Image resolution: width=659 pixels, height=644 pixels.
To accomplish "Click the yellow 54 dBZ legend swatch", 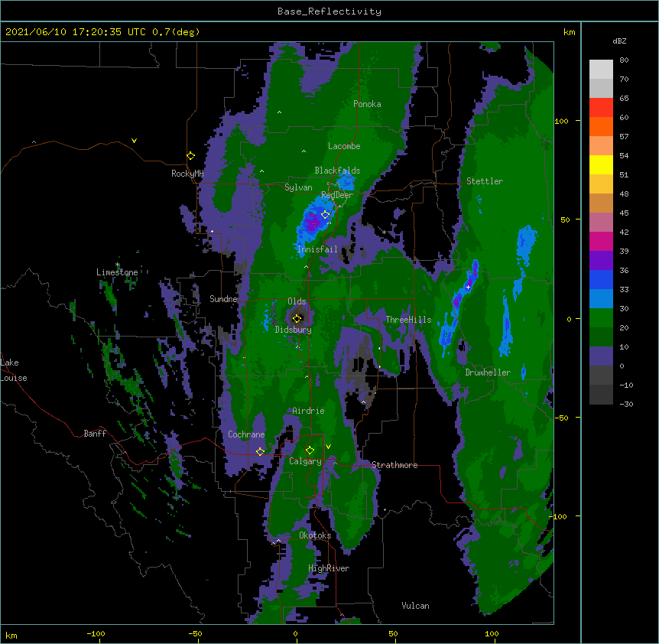I will pos(601,164).
